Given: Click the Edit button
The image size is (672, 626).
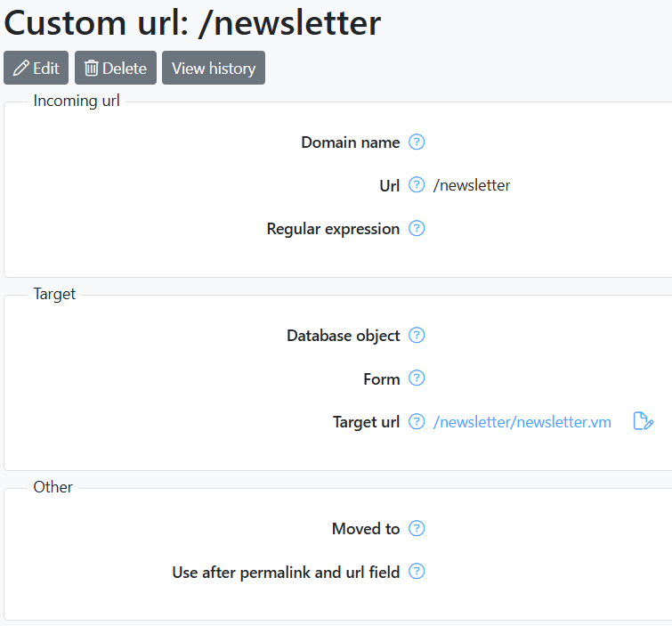Looking at the screenshot, I should click(x=36, y=68).
